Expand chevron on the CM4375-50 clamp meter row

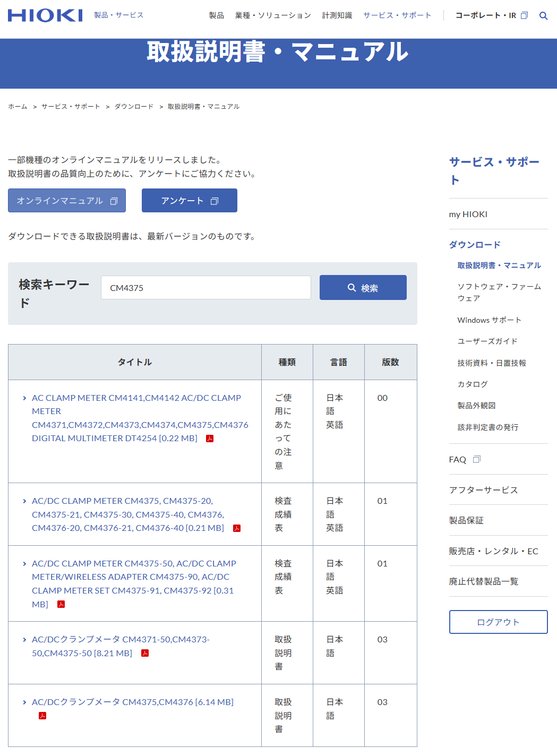[24, 563]
